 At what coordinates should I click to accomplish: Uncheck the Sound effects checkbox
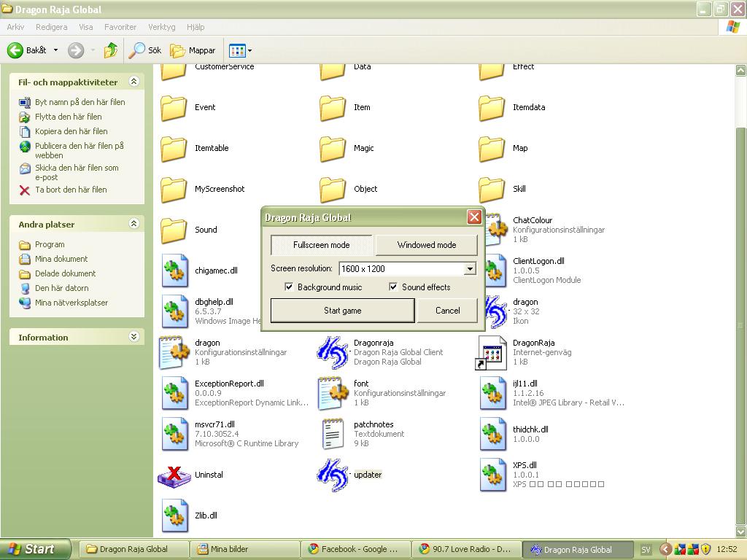tap(393, 287)
